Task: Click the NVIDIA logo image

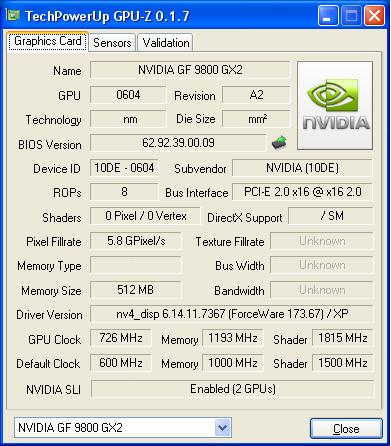Action: tap(335, 105)
